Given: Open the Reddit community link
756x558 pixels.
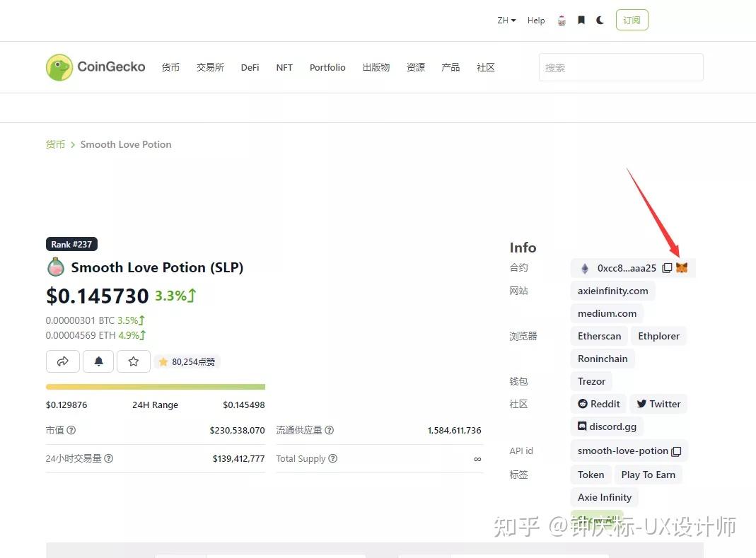Looking at the screenshot, I should (x=599, y=404).
